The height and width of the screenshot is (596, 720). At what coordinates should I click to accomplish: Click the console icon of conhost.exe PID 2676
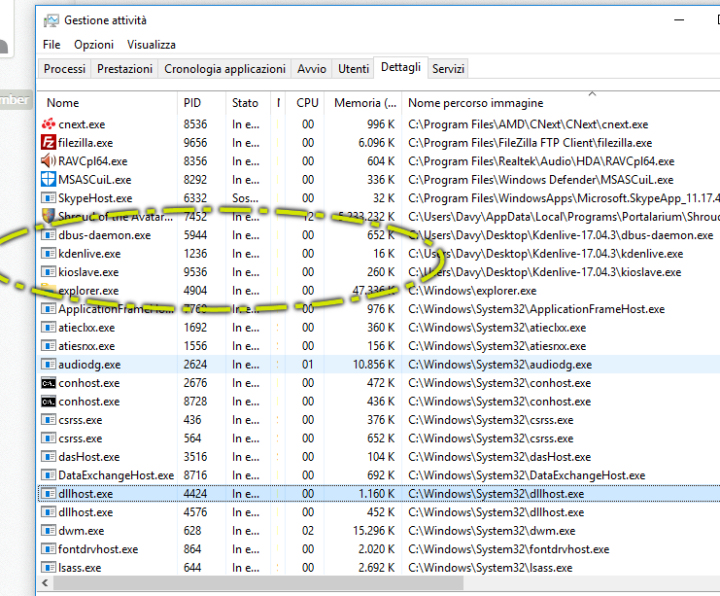pos(48,383)
